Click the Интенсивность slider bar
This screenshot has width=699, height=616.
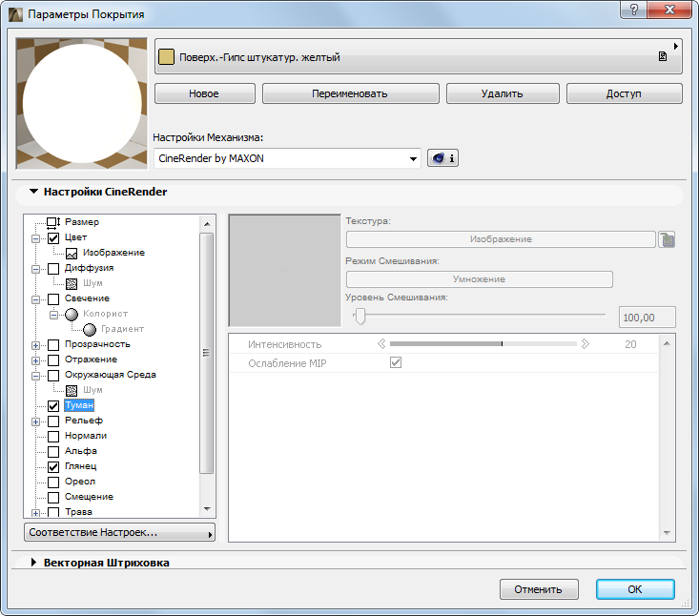coord(483,343)
